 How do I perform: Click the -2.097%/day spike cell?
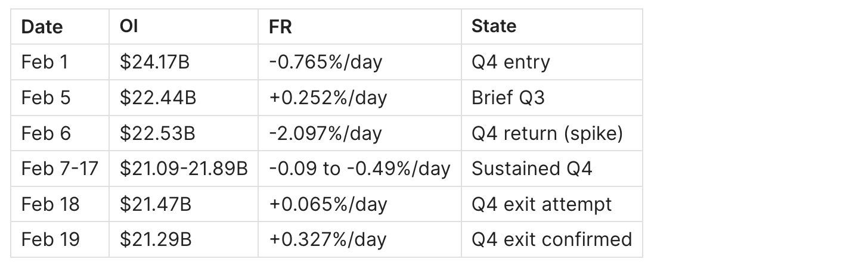pos(325,133)
